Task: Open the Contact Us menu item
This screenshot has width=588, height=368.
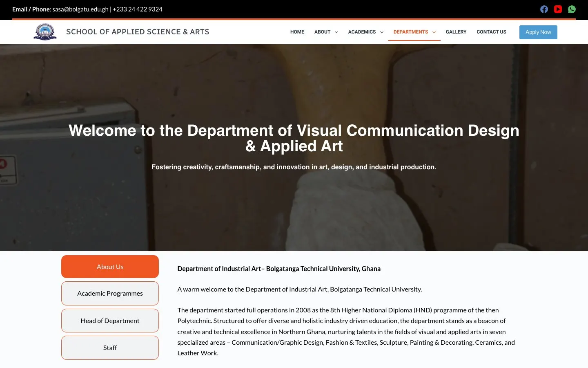Action: pos(491,32)
